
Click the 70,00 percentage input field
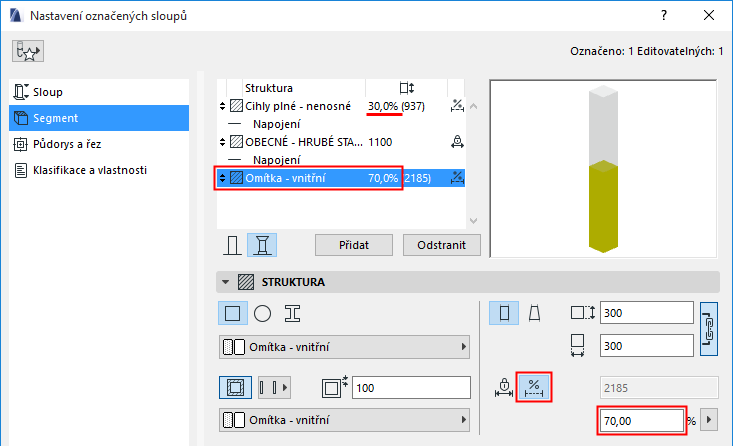(640, 421)
